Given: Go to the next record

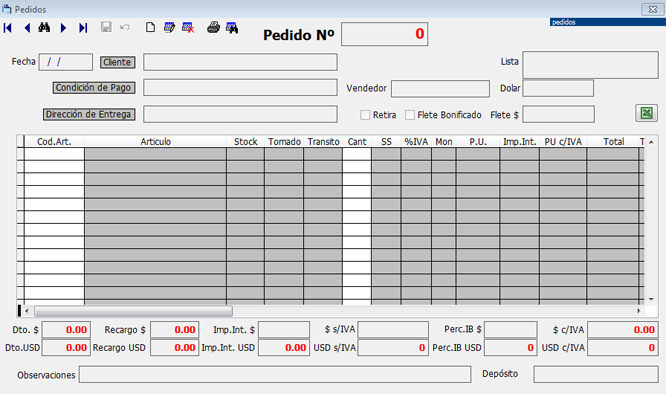Looking at the screenshot, I should click(x=63, y=28).
